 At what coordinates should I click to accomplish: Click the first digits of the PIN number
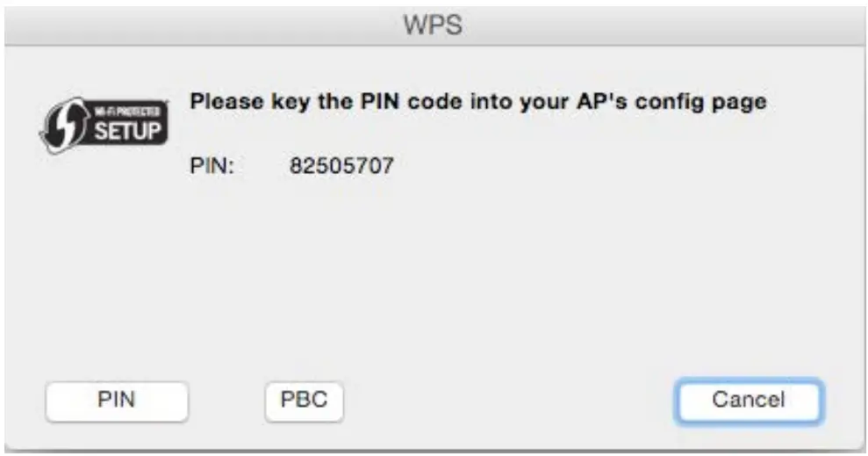pos(303,164)
